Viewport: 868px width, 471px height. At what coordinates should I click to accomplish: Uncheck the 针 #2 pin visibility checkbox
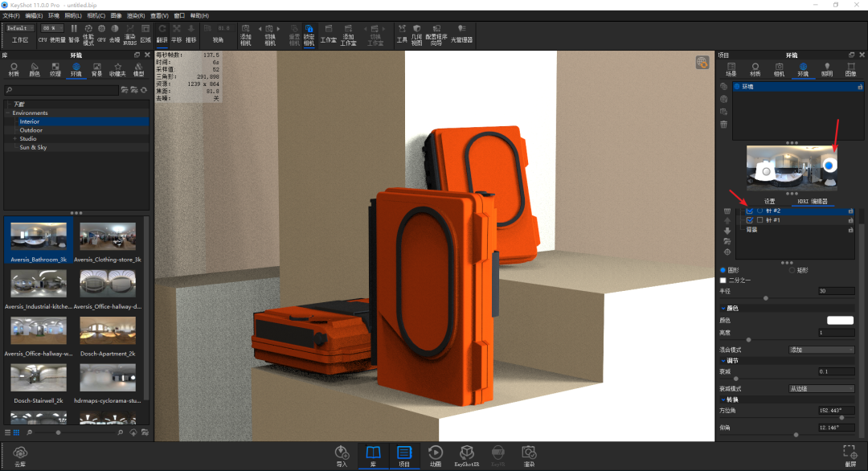(x=750, y=211)
